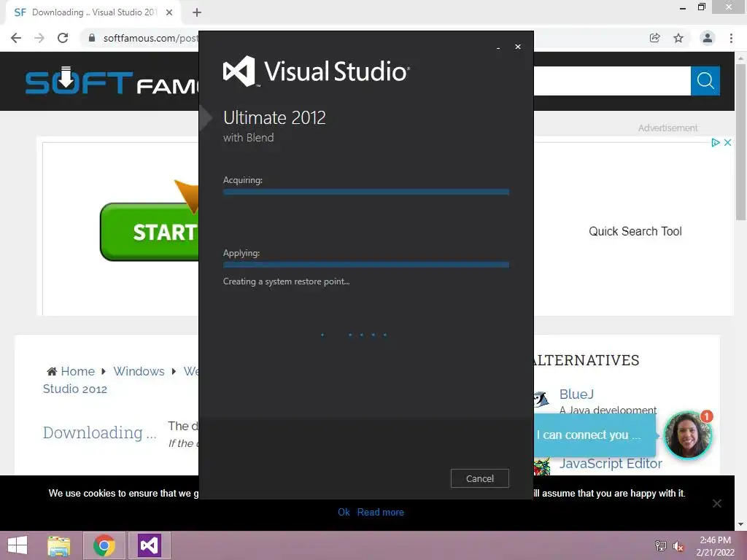Open a new Chrome tab
Screen dimensions: 747x560
pos(197,12)
